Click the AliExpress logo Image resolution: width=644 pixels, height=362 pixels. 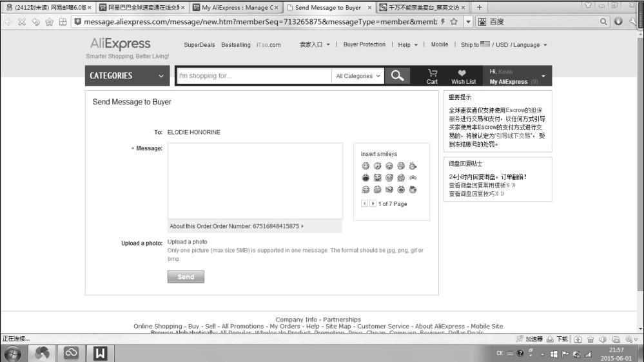tap(121, 44)
